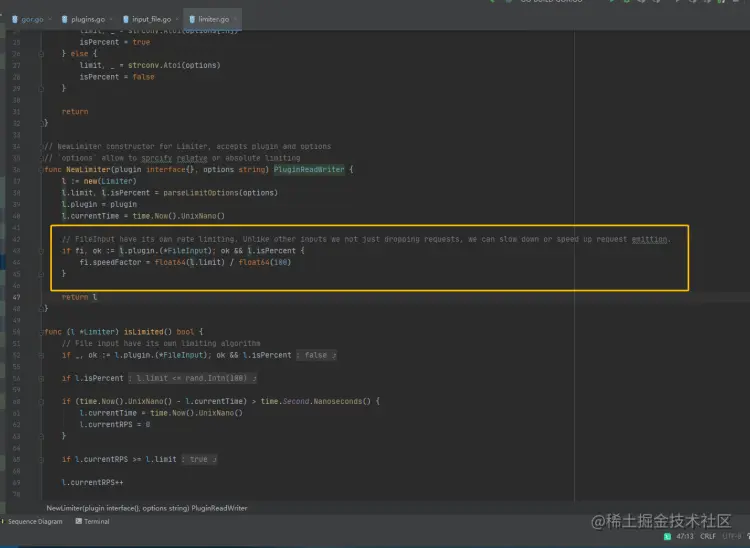
Task: Collapse the 'if fi, ok' block fold marker
Action: tap(41, 251)
